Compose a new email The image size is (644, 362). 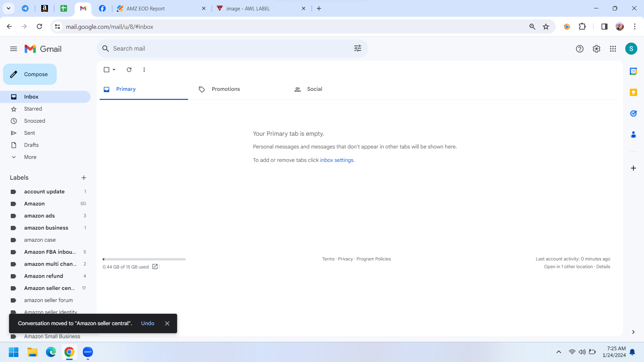pos(30,74)
